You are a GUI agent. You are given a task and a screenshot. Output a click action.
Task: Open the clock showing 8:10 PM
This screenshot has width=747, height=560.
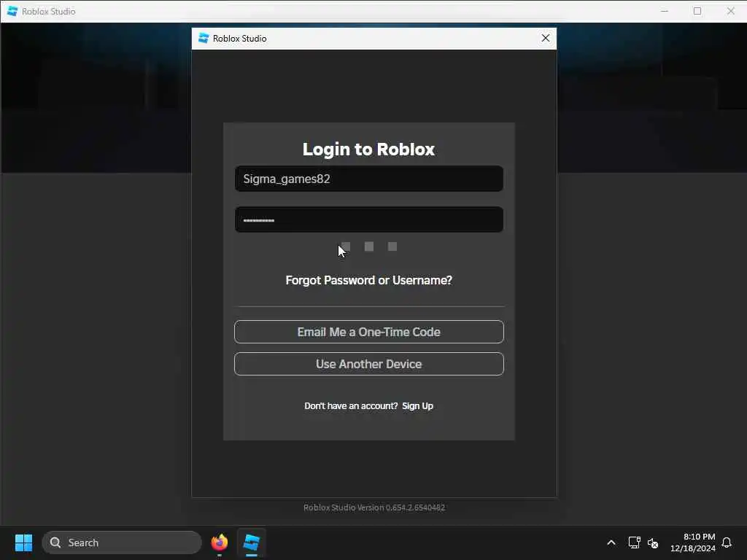(x=693, y=542)
